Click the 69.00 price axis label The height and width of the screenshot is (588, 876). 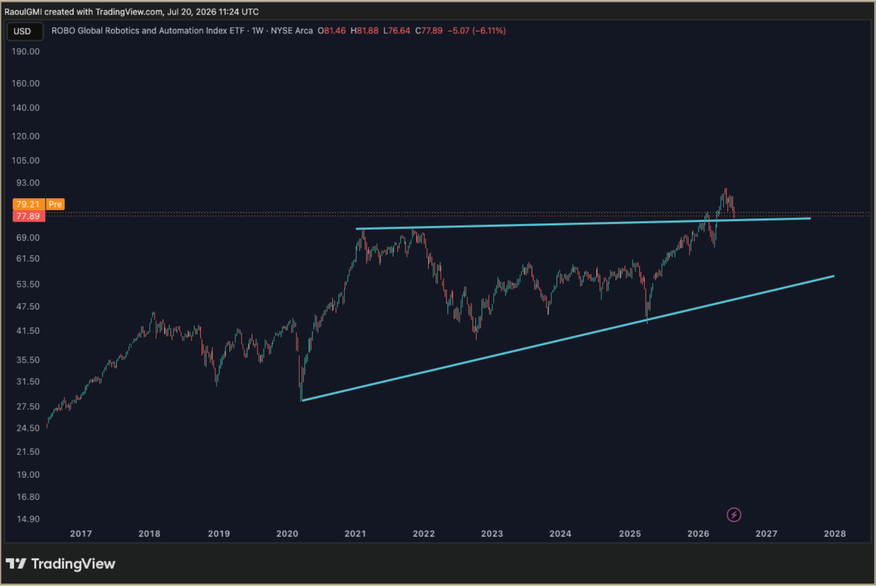click(x=28, y=238)
